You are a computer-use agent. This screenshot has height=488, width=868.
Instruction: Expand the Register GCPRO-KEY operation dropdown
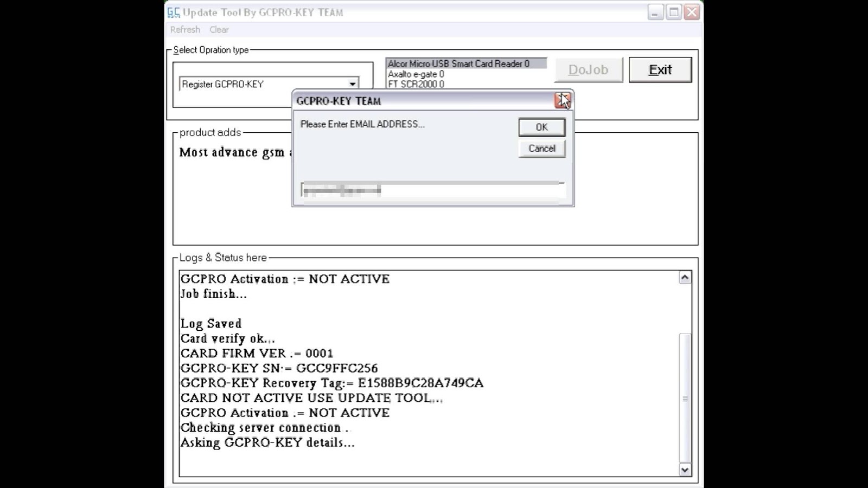[353, 84]
